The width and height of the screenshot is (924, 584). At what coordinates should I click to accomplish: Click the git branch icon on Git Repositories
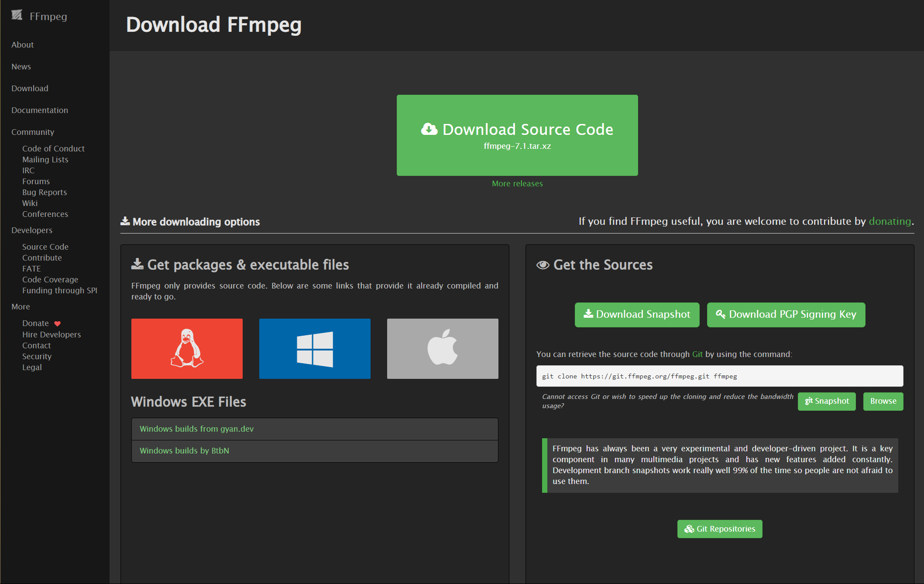pos(689,529)
